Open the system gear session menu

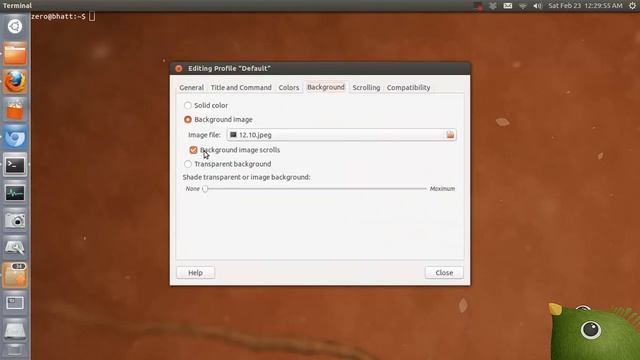(632, 6)
